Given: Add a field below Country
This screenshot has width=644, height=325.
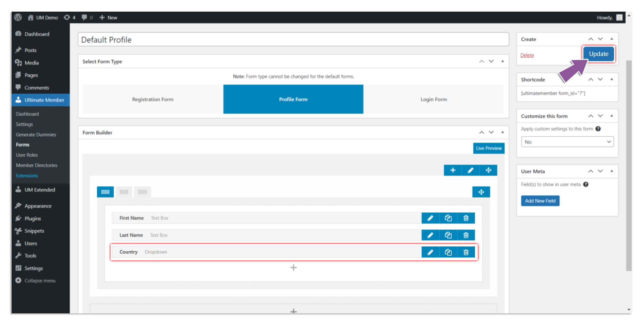Looking at the screenshot, I should 293,267.
